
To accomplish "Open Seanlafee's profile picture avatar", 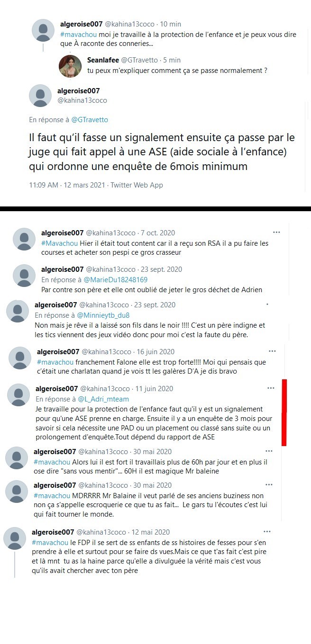I will (x=70, y=65).
